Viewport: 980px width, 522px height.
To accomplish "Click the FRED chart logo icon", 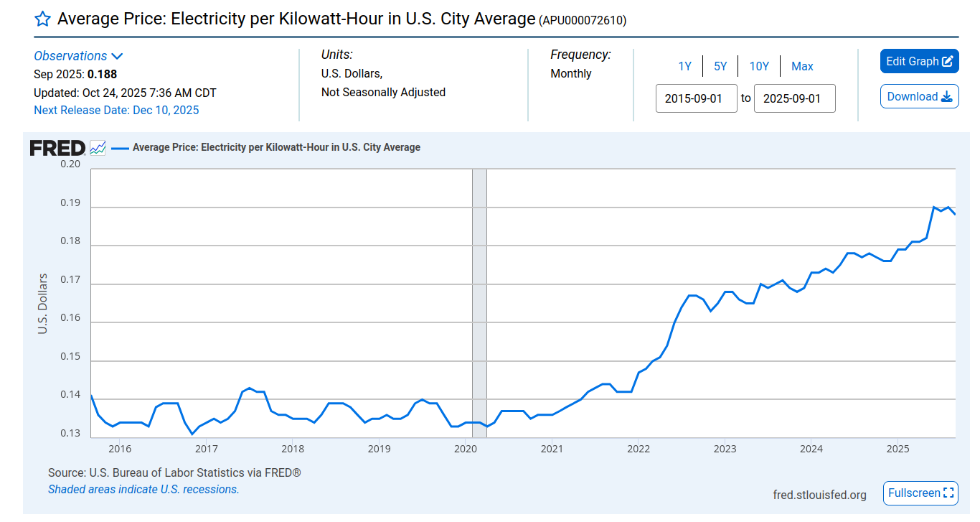I will click(98, 148).
